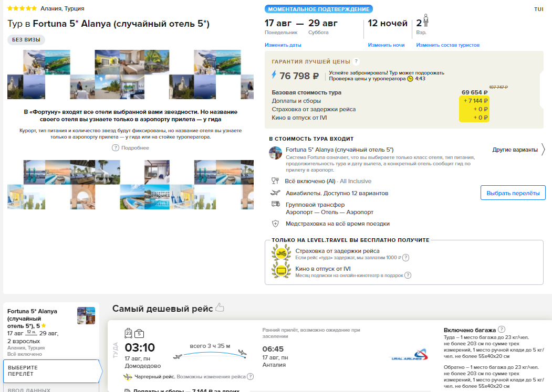Click the thumbs-up icon beside Самый дешевый рейс
This screenshot has height=392, width=552.
tap(220, 308)
